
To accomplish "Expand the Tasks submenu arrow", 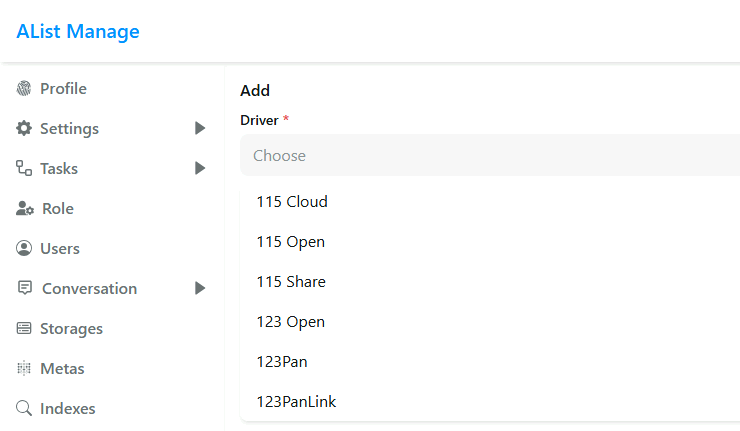I will point(200,169).
